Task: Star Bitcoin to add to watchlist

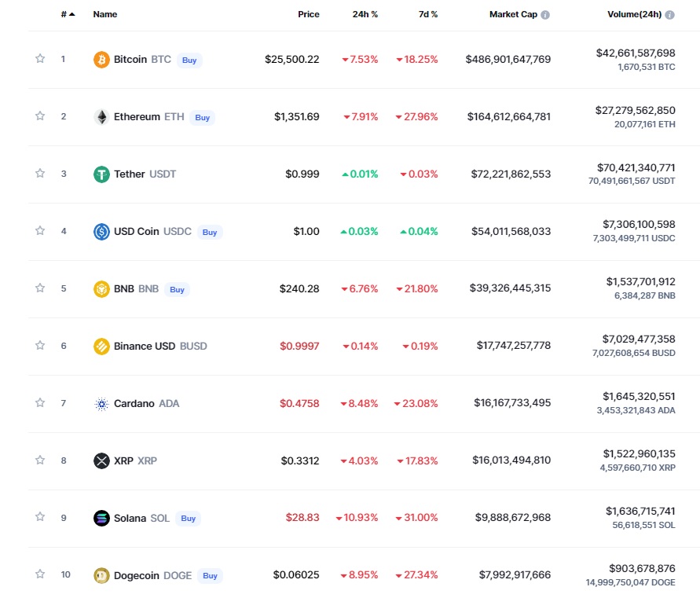Action: click(40, 59)
